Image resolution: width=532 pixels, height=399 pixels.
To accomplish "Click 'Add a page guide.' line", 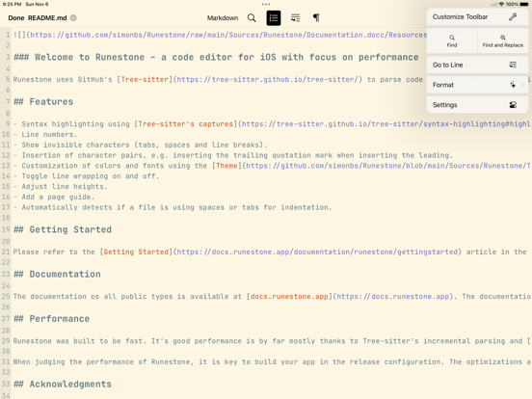I will coord(58,198).
